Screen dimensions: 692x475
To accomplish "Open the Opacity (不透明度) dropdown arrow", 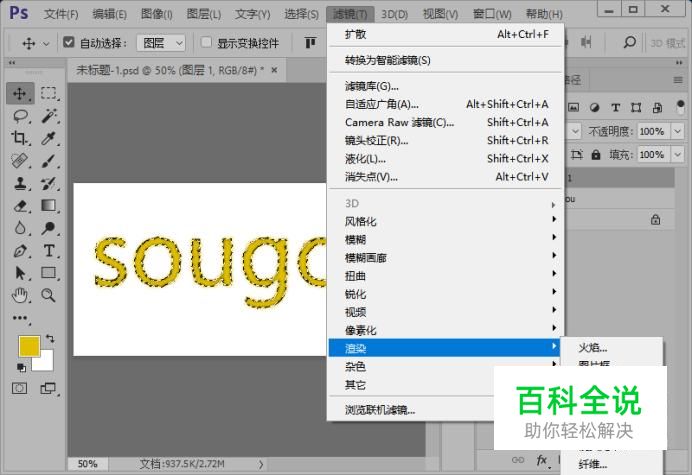I will click(x=677, y=131).
